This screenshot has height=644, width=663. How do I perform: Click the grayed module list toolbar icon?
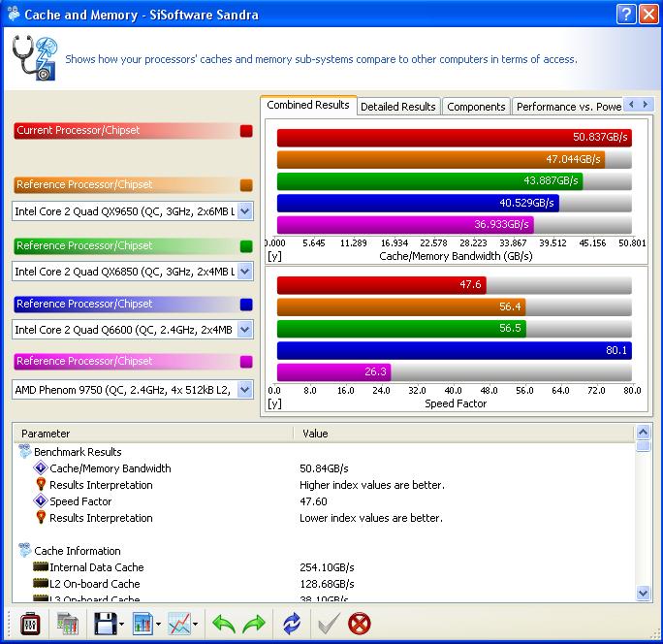pos(68,624)
